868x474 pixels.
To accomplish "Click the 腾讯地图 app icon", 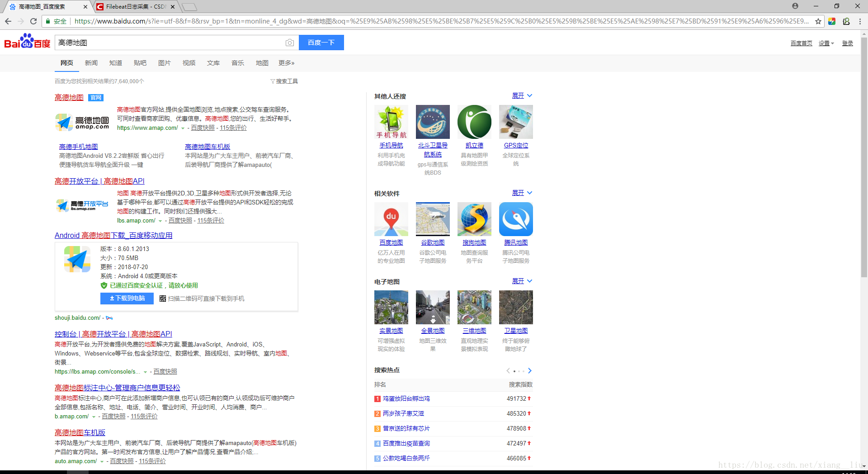I will 516,219.
